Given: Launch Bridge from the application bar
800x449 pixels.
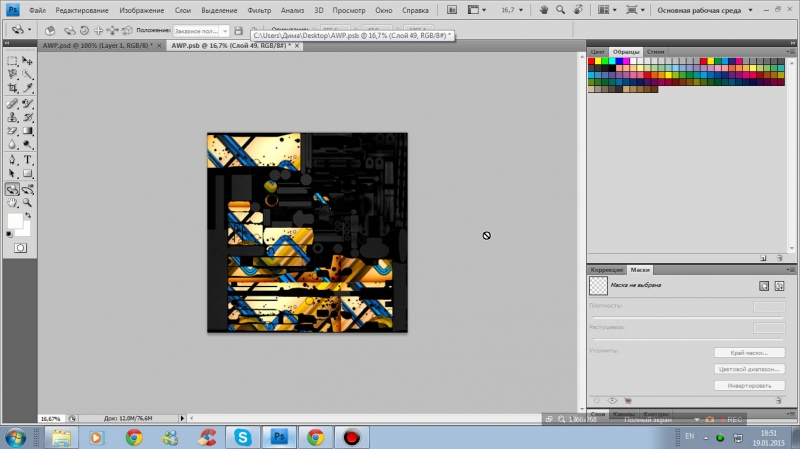Looking at the screenshot, I should click(x=452, y=10).
